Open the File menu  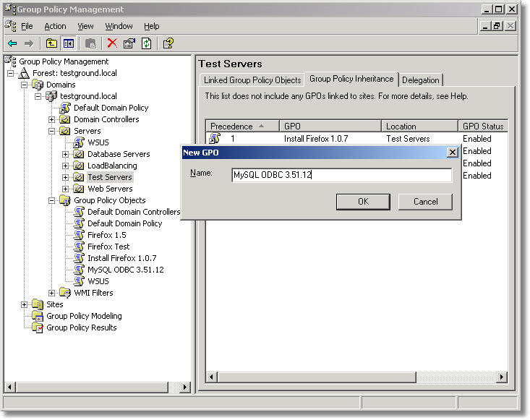(27, 26)
